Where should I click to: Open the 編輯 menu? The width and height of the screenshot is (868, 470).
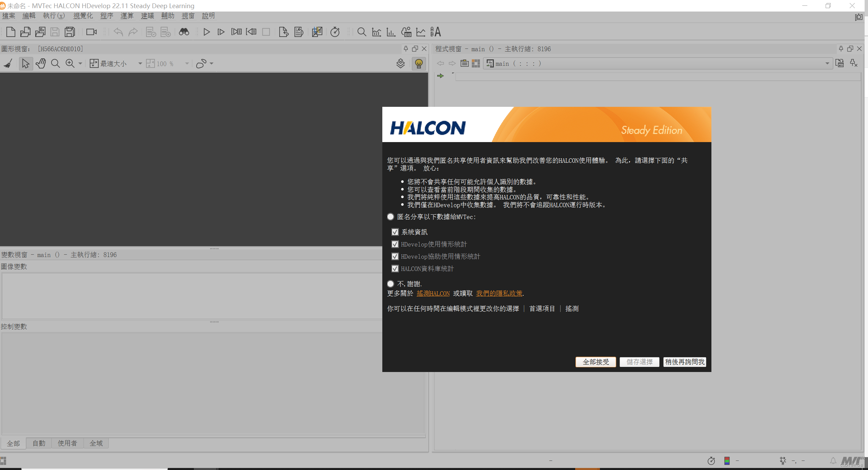29,16
